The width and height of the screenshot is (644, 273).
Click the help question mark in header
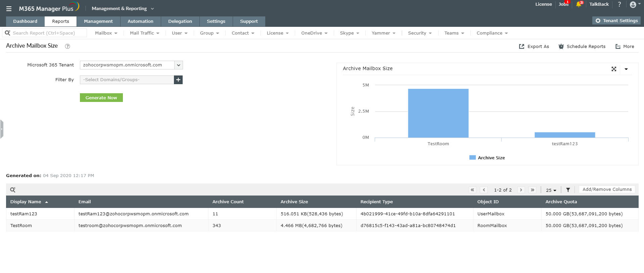(x=619, y=4)
